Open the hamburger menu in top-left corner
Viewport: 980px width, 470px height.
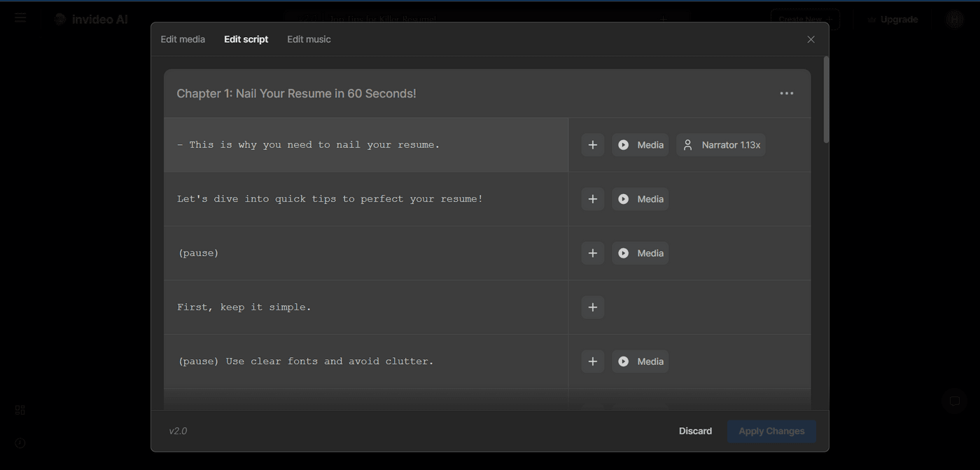coord(20,18)
